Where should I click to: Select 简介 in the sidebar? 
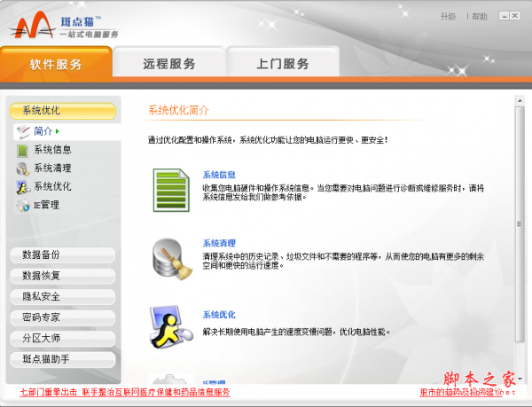pyautogui.click(x=43, y=131)
